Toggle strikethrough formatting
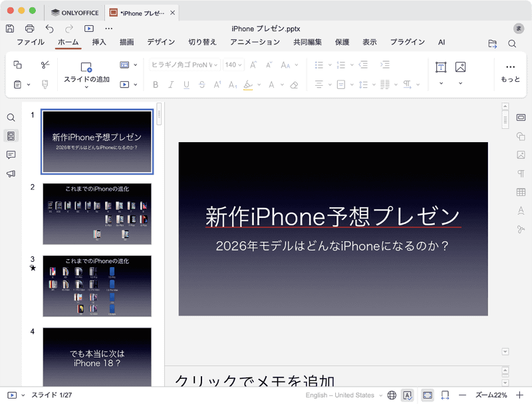532x404 pixels. click(x=202, y=85)
